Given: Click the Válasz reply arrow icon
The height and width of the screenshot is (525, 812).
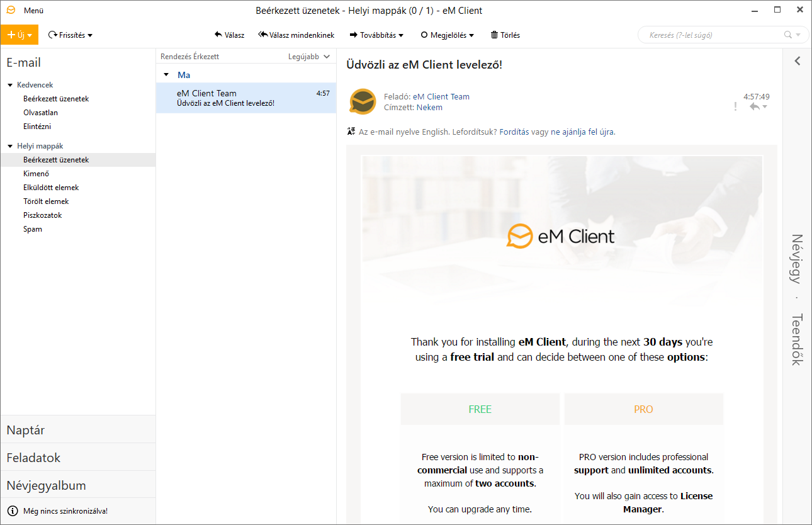Looking at the screenshot, I should coord(218,35).
